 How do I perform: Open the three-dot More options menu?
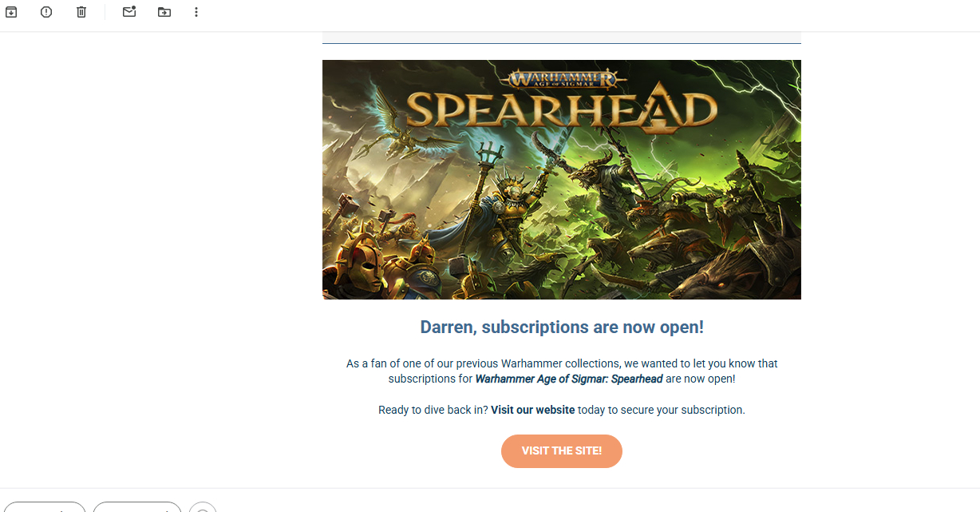tap(196, 12)
